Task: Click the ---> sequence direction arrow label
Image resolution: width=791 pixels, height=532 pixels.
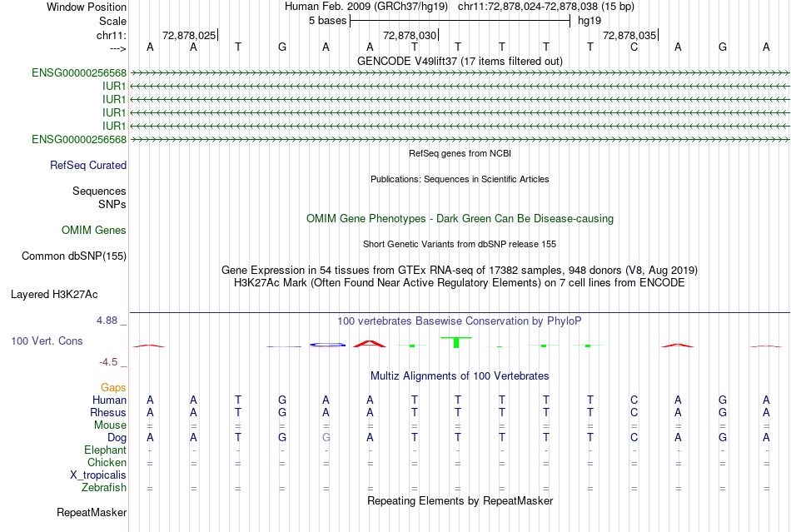Action: [117, 48]
